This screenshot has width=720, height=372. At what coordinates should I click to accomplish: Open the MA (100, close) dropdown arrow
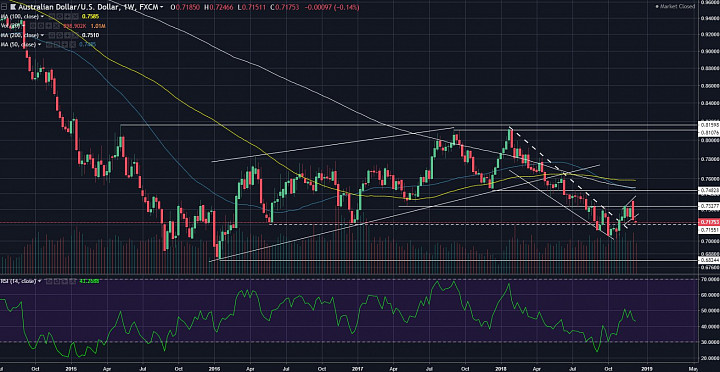pyautogui.click(x=42, y=17)
